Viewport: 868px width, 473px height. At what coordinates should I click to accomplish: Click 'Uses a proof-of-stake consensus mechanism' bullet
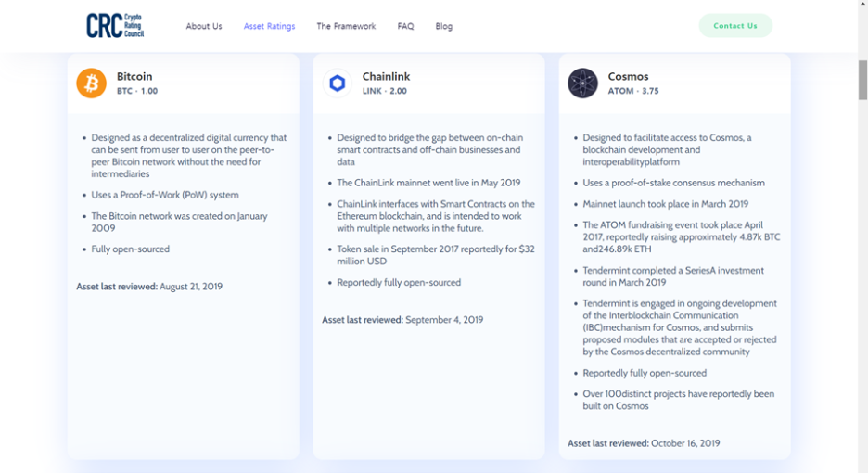click(673, 183)
